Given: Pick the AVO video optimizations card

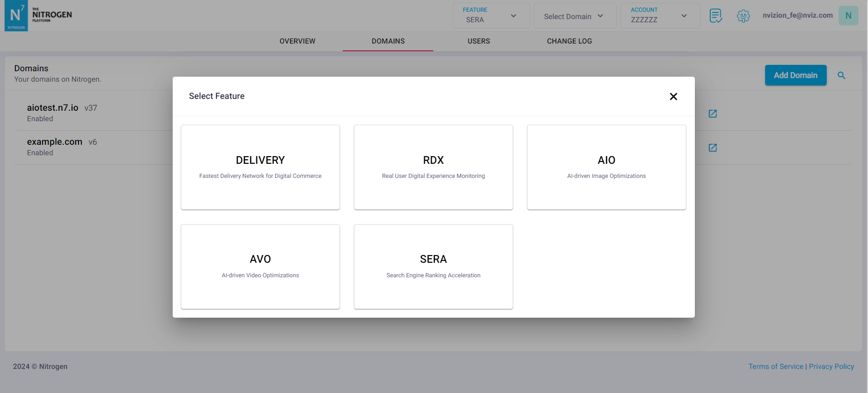Looking at the screenshot, I should pyautogui.click(x=260, y=266).
